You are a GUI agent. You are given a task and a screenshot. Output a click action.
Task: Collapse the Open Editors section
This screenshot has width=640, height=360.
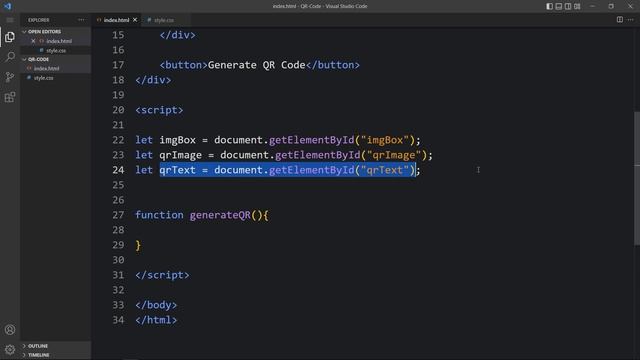(x=44, y=31)
